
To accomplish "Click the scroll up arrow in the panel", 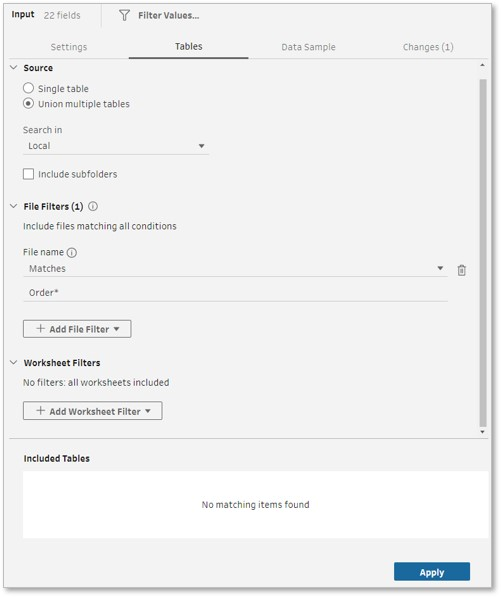I will click(482, 65).
